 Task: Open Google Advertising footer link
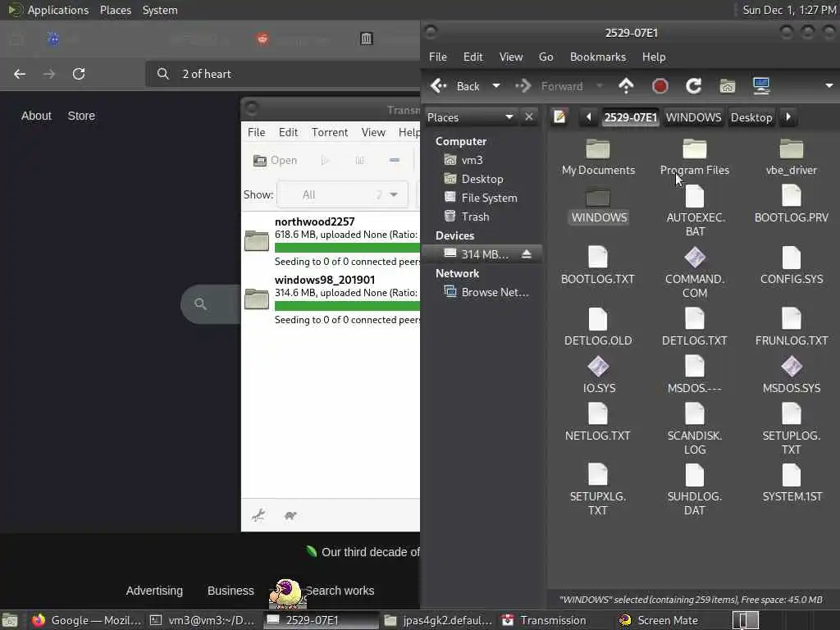pyautogui.click(x=154, y=591)
